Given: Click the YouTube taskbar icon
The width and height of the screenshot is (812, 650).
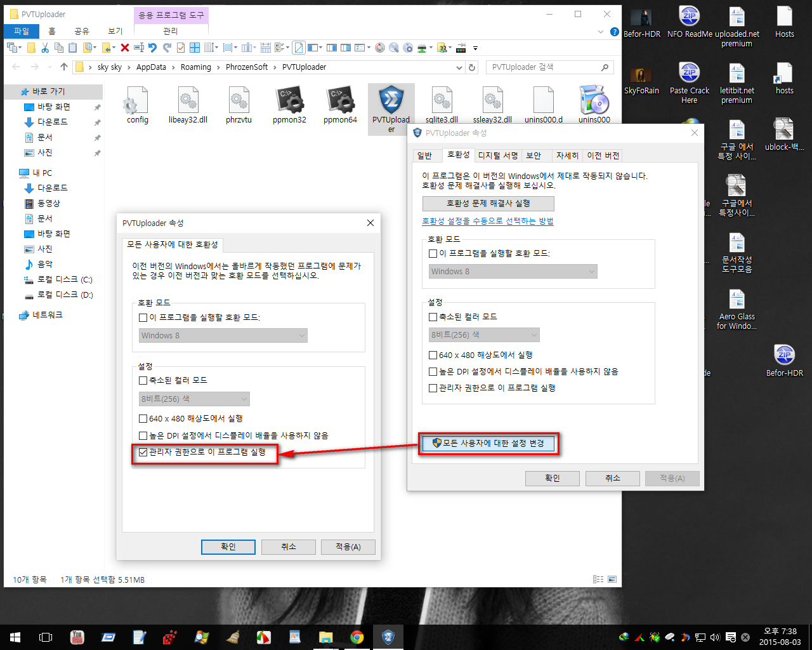Looking at the screenshot, I should (77, 637).
